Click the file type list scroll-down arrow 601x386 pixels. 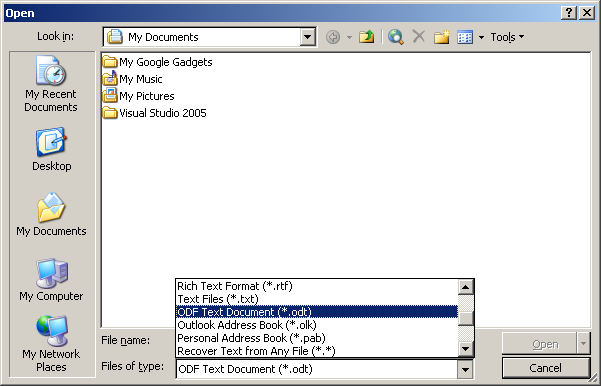point(466,349)
